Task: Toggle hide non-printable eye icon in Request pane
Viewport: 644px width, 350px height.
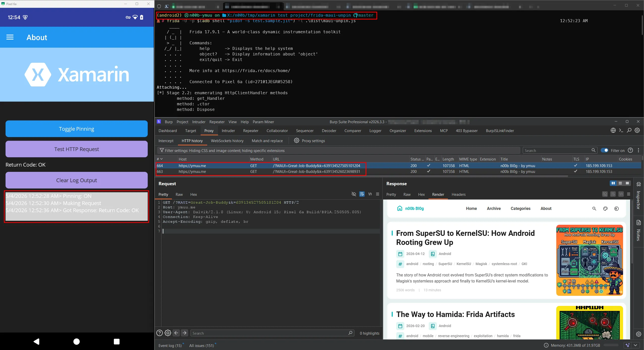Action: 354,194
